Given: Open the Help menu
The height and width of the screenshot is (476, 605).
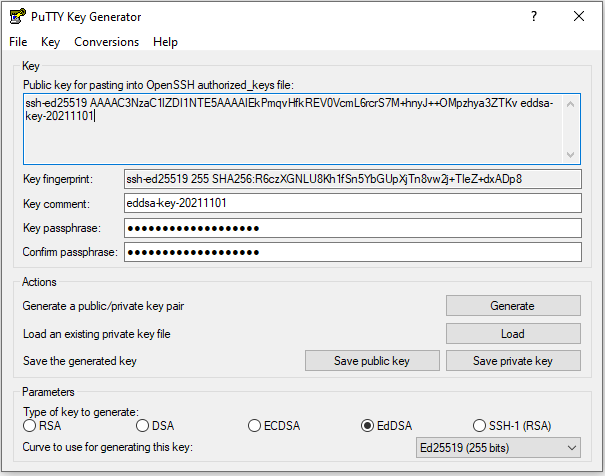Looking at the screenshot, I should click(166, 42).
